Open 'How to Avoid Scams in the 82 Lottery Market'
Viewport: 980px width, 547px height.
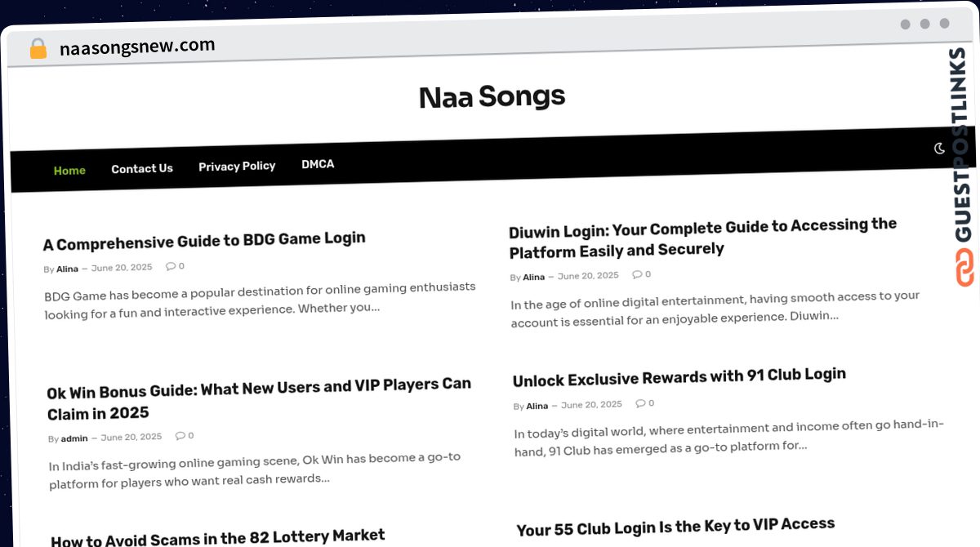[217, 538]
